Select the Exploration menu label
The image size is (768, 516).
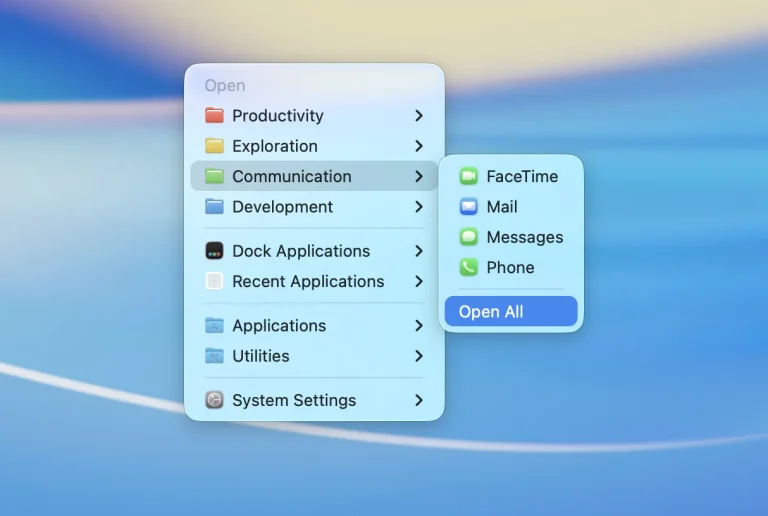[275, 146]
